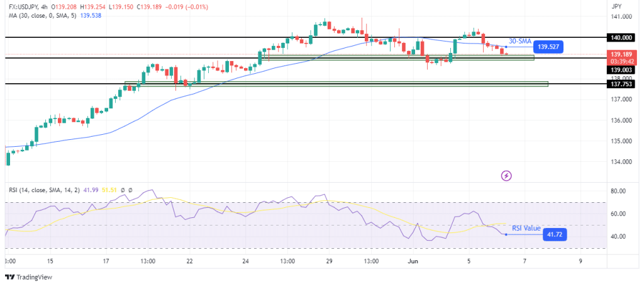Click the yellow RSI average value 51.51
Image resolution: width=644 pixels, height=286 pixels.
point(111,190)
